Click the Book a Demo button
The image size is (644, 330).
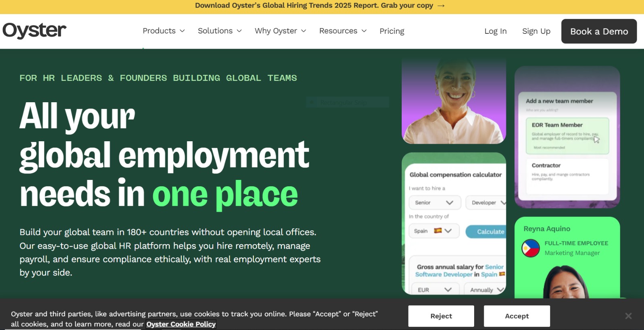599,31
